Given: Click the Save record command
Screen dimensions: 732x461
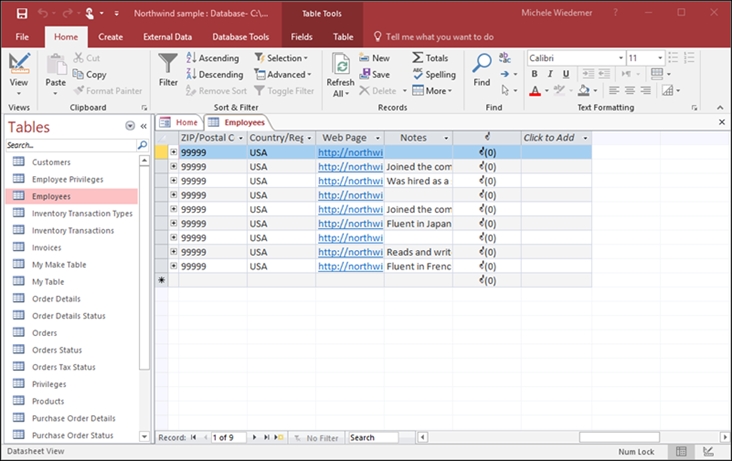Looking at the screenshot, I should coord(374,74).
